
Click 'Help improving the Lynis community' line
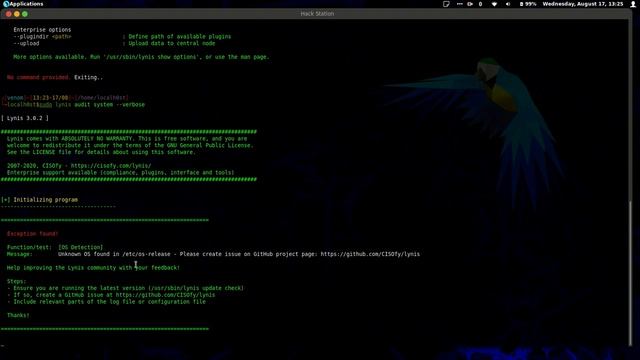point(93,268)
